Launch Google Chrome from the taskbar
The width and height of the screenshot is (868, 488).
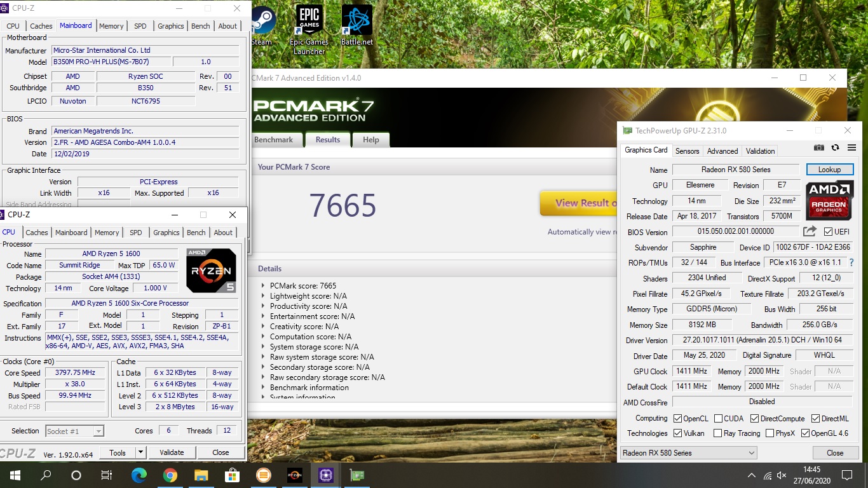170,475
